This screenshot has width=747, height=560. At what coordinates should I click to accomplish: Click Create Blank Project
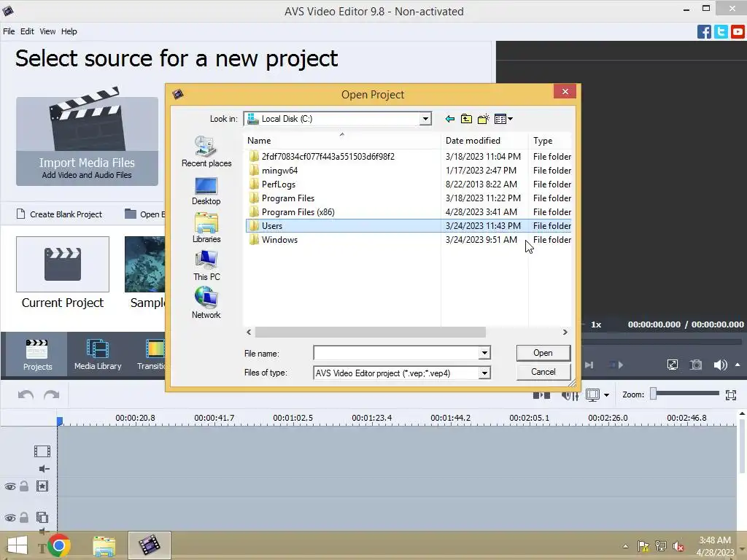point(60,214)
